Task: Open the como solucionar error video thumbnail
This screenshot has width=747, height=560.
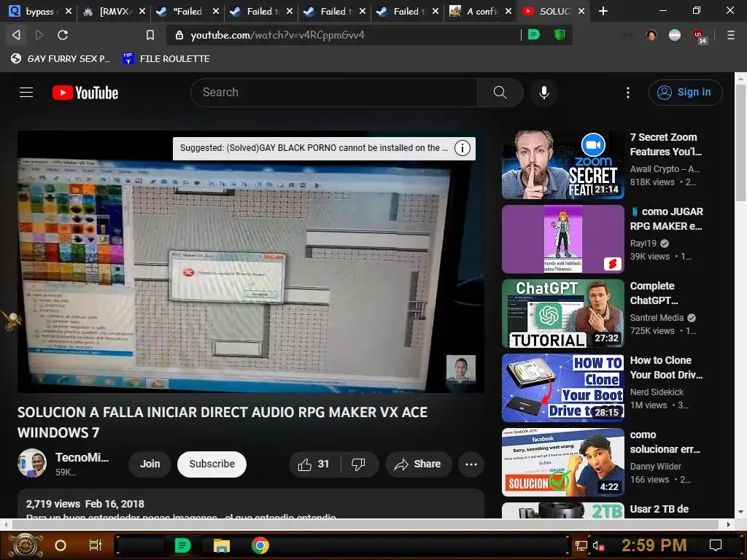Action: coord(562,462)
